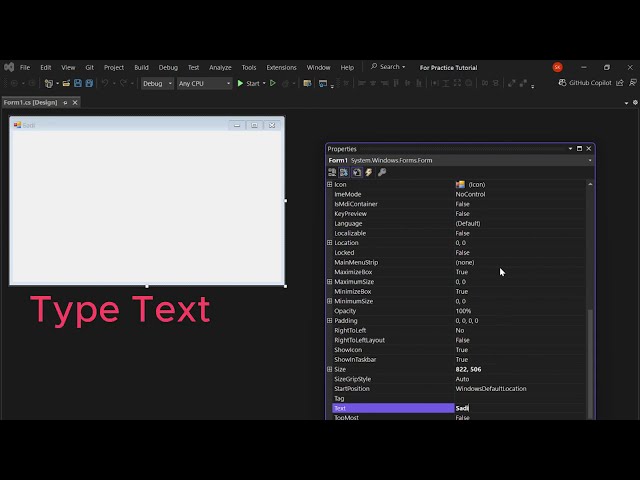Open the Extensions menu
The width and height of the screenshot is (640, 480).
(281, 67)
